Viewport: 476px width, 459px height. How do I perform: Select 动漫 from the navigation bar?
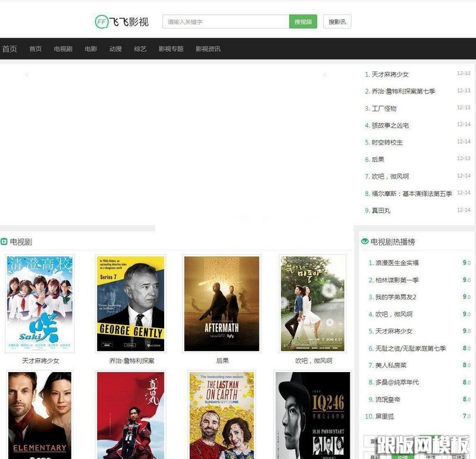[115, 49]
